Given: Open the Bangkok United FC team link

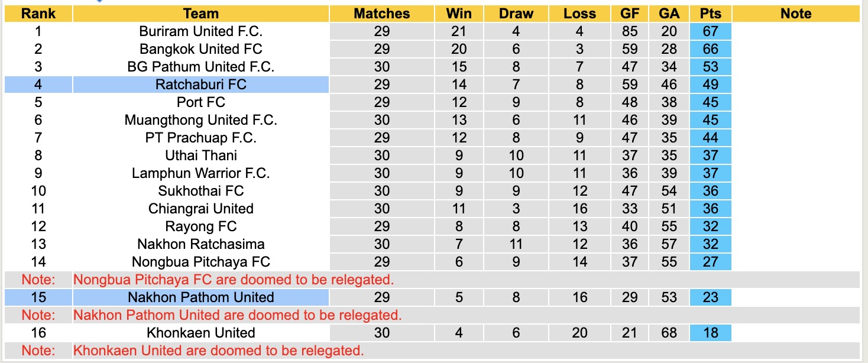Looking at the screenshot, I should point(200,49).
